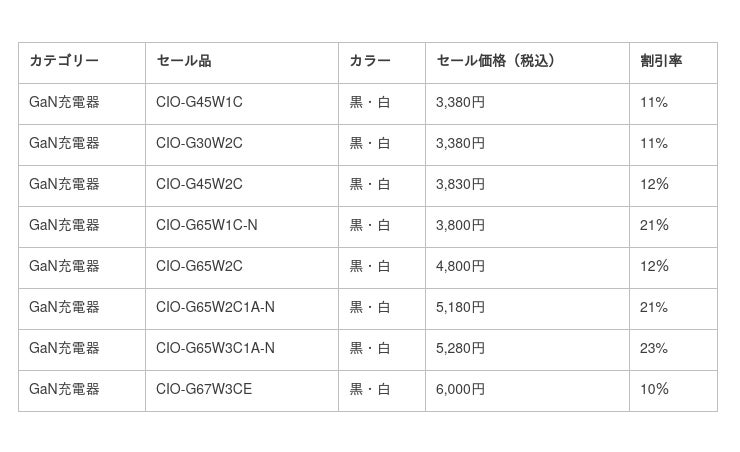This screenshot has width=740, height=452.
Task: Select the CIO-G65W3C1A-N product cell
Action: coord(215,349)
